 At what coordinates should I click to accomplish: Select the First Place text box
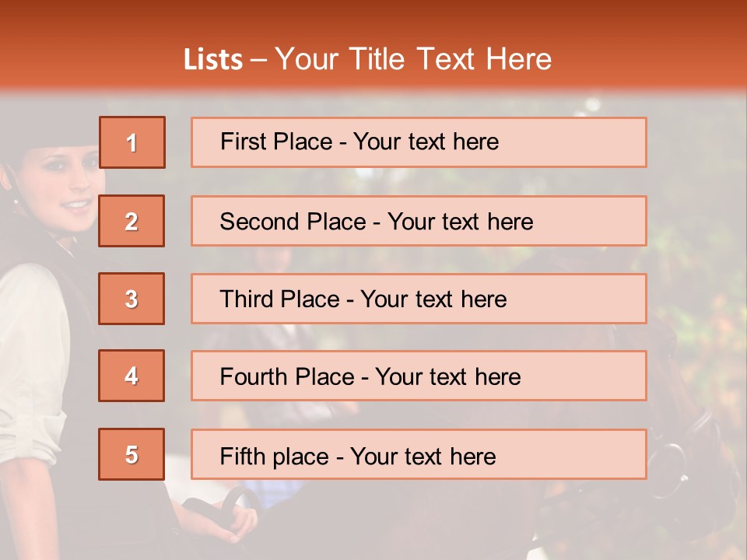[x=419, y=142]
